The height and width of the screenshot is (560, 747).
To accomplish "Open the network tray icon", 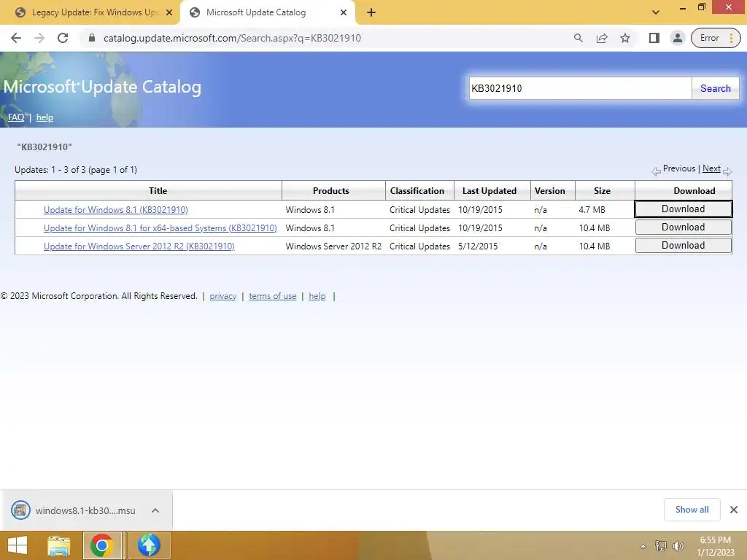I will [x=660, y=546].
